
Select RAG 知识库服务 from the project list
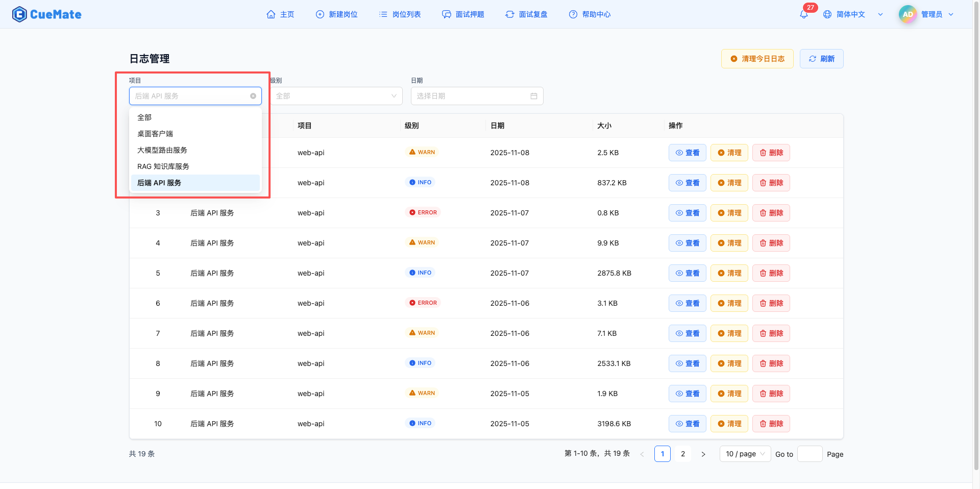pyautogui.click(x=163, y=166)
